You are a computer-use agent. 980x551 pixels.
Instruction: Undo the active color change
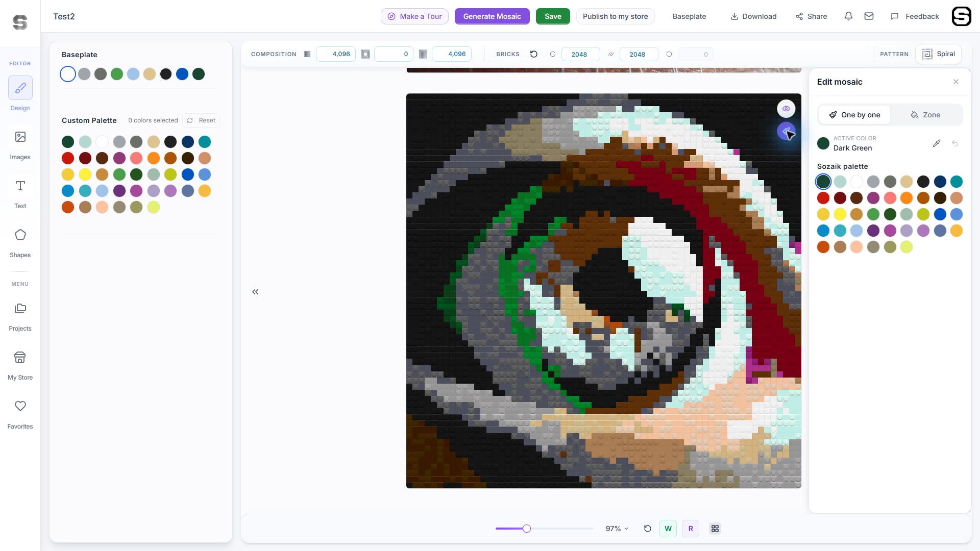point(955,143)
